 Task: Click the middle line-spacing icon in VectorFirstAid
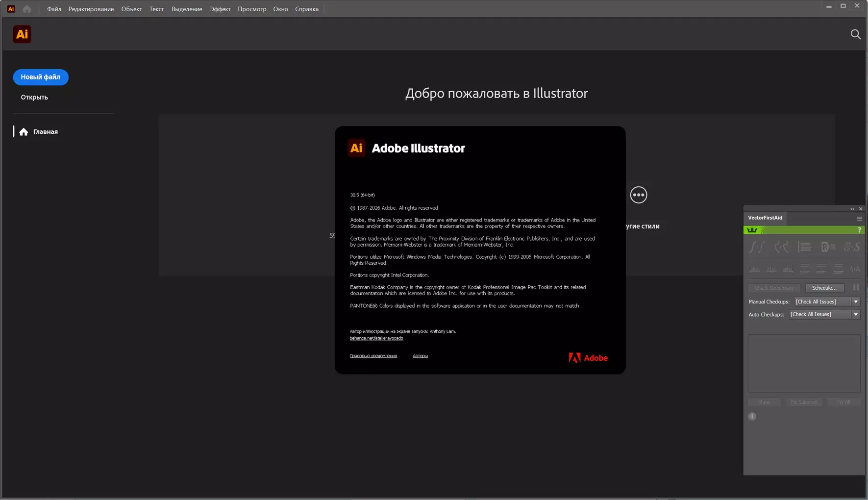821,269
